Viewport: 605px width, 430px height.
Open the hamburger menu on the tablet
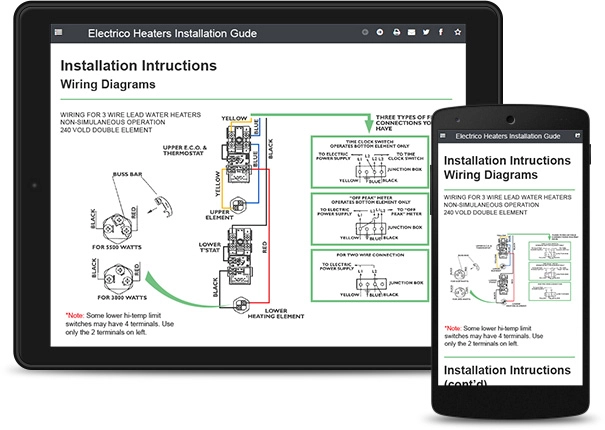coord(59,32)
